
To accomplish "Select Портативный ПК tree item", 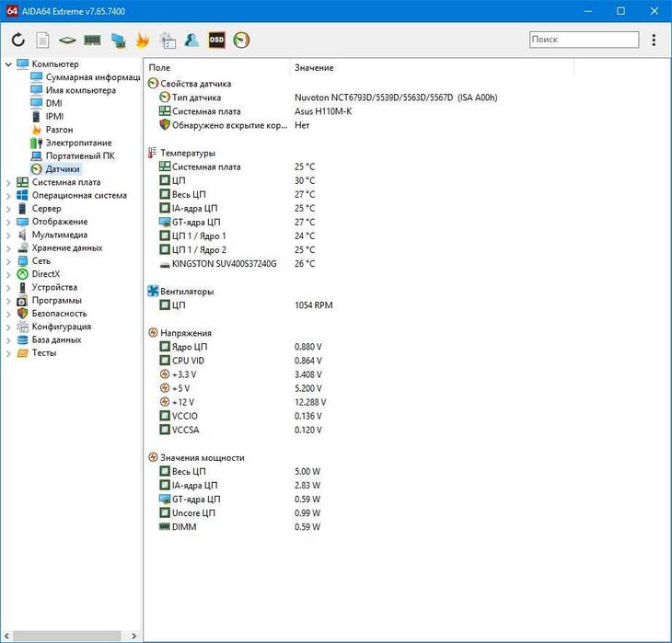I will click(80, 156).
